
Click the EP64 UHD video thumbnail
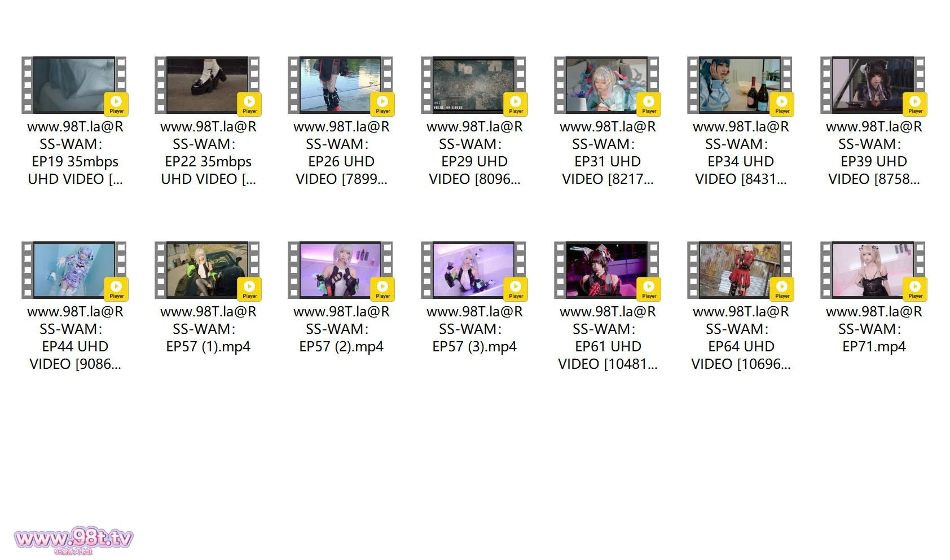pos(740,270)
